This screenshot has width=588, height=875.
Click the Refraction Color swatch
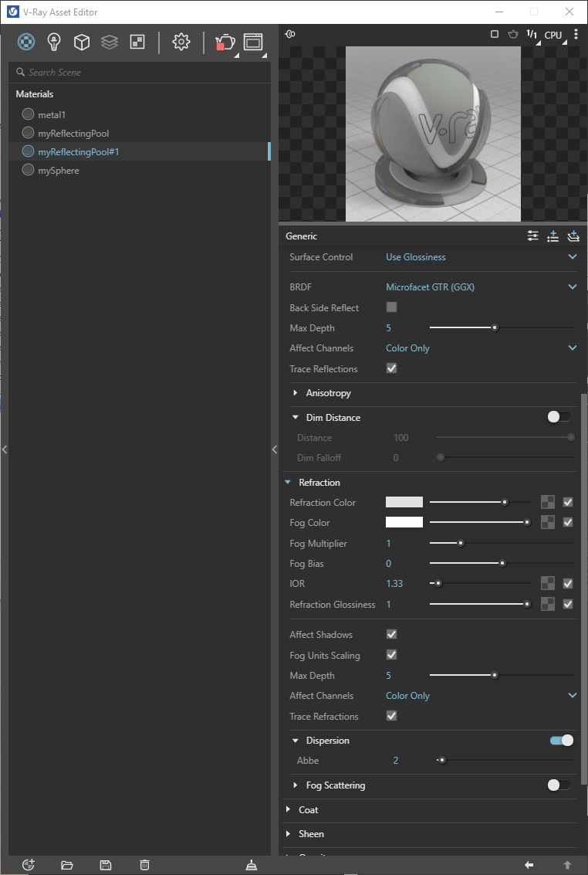[x=404, y=502]
